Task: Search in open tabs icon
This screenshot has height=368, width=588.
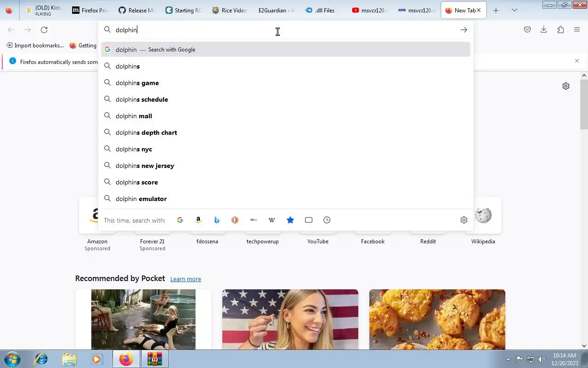Action: tap(309, 220)
